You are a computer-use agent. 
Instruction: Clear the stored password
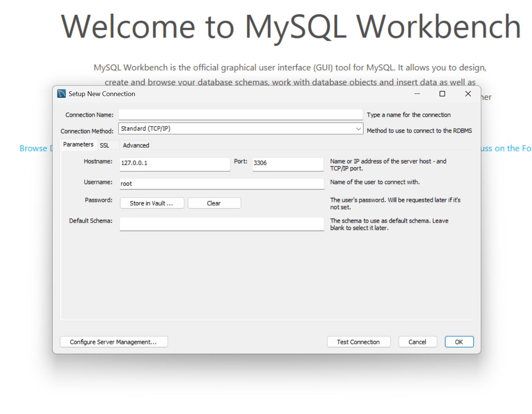click(214, 203)
